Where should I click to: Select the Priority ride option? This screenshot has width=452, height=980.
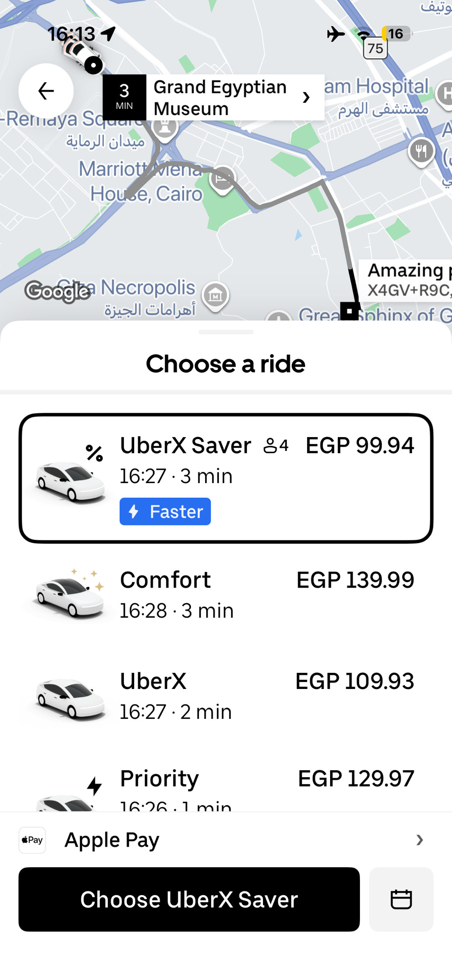pyautogui.click(x=226, y=787)
